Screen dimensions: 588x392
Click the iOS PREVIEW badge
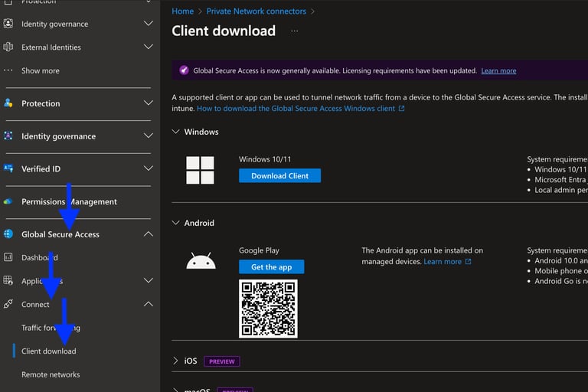(x=221, y=361)
